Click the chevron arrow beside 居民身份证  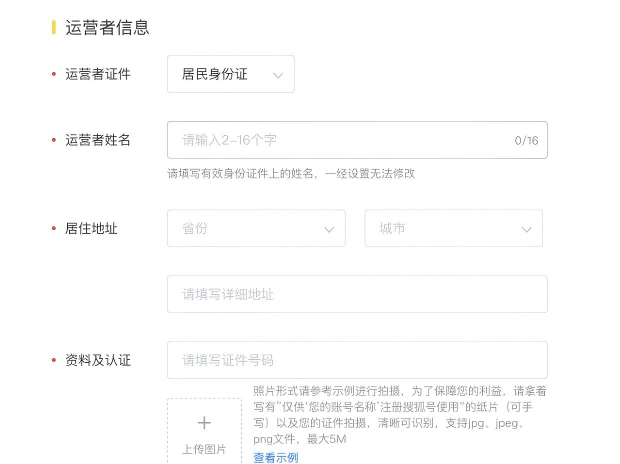(278, 75)
